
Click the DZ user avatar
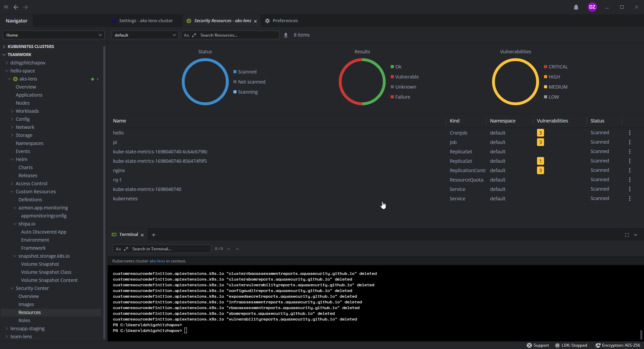[592, 7]
